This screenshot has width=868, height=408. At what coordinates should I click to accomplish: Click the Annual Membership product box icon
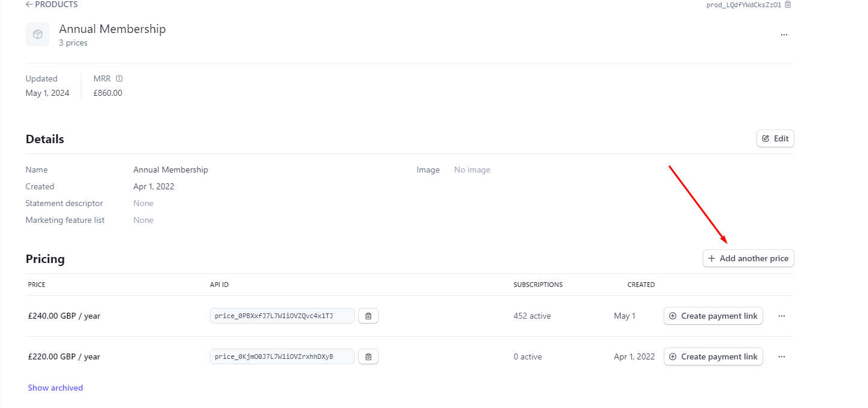(38, 34)
